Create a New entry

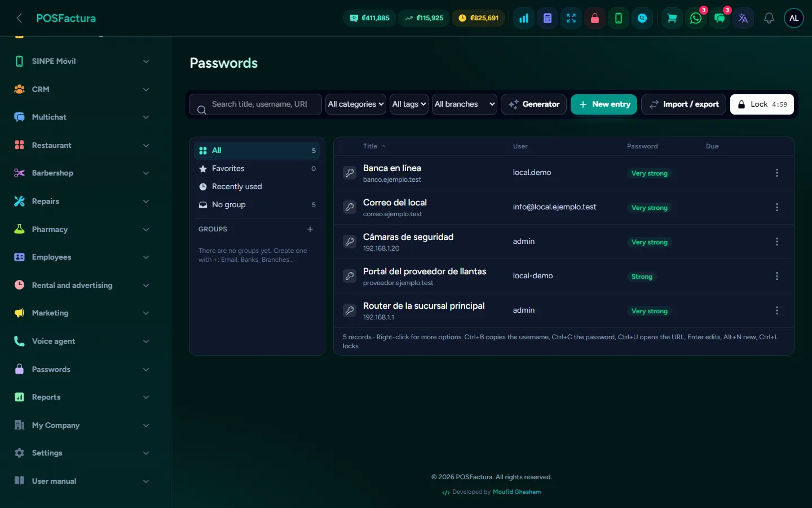(x=604, y=104)
